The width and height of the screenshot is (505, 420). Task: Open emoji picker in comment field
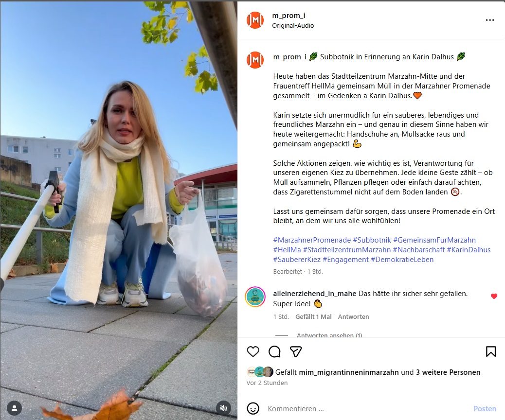click(253, 408)
